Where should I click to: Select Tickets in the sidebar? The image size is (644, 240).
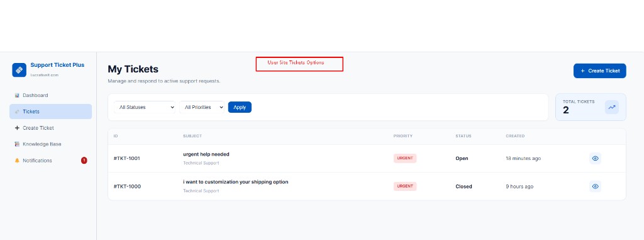click(50, 111)
